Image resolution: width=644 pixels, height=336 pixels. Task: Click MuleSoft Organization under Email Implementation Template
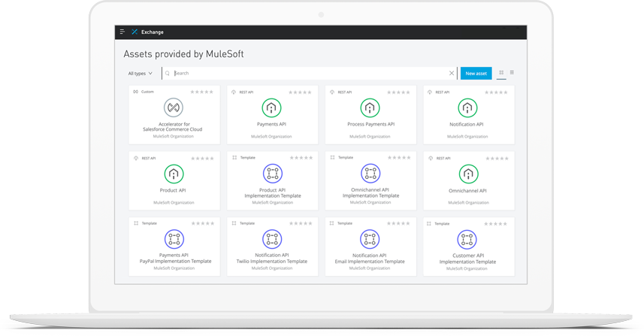point(370,268)
